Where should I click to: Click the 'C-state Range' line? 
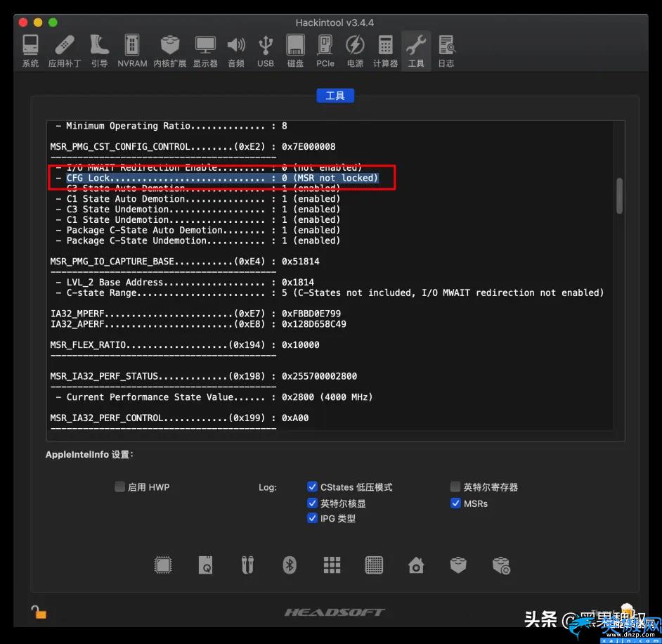tap(330, 292)
